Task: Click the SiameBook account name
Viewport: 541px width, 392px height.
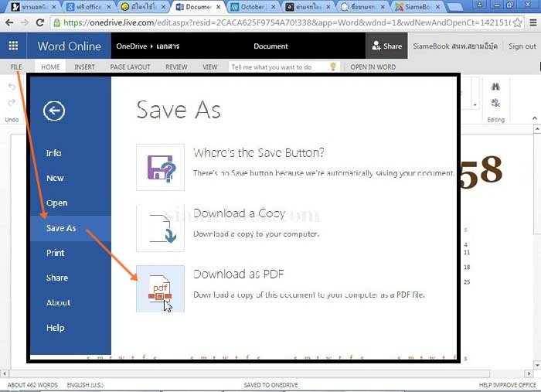Action: pyautogui.click(x=455, y=46)
